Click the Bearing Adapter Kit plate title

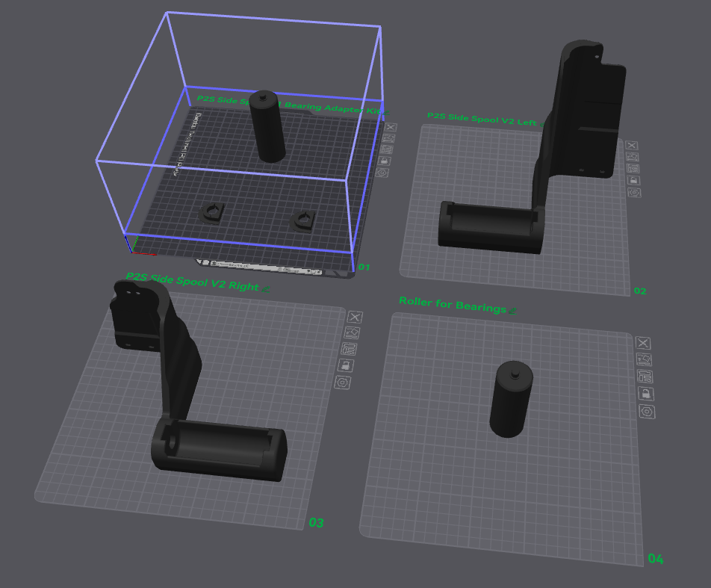(x=289, y=105)
